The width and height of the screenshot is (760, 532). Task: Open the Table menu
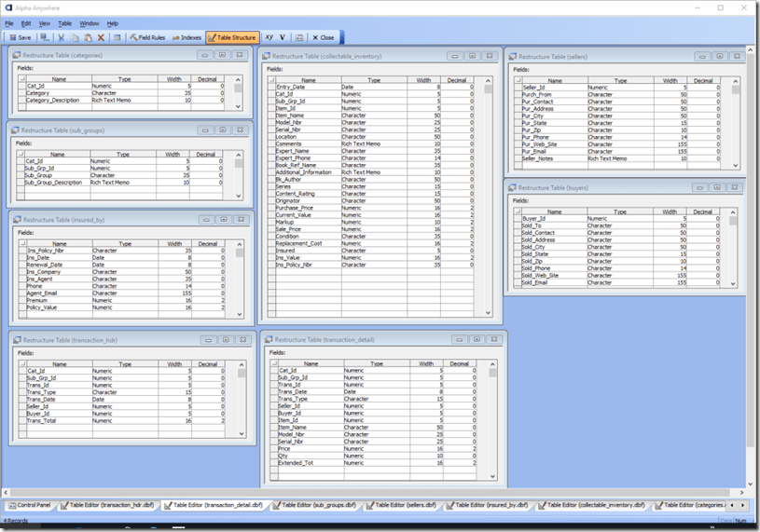tap(65, 23)
